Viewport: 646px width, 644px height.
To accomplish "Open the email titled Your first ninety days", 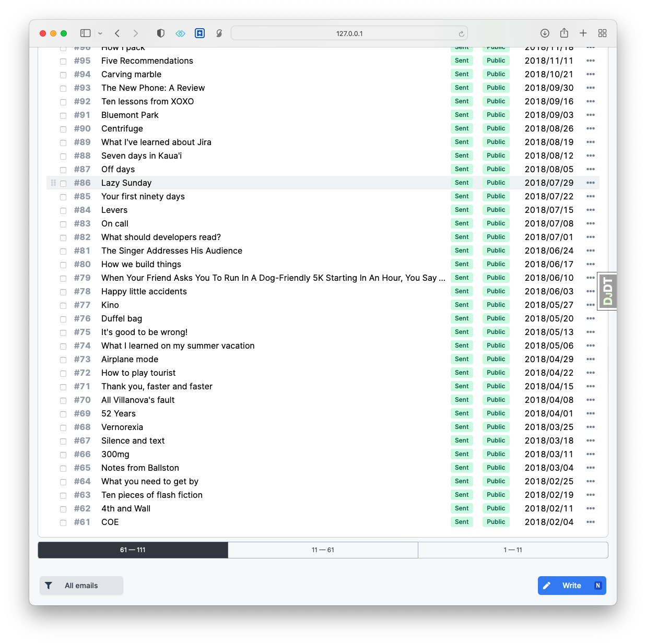I will point(143,196).
